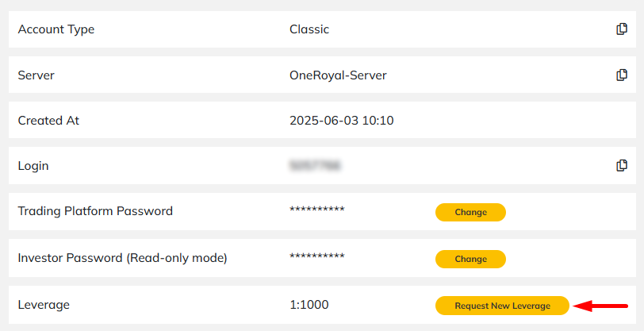Change the Trading Platform Password
This screenshot has width=644, height=331.
(470, 212)
